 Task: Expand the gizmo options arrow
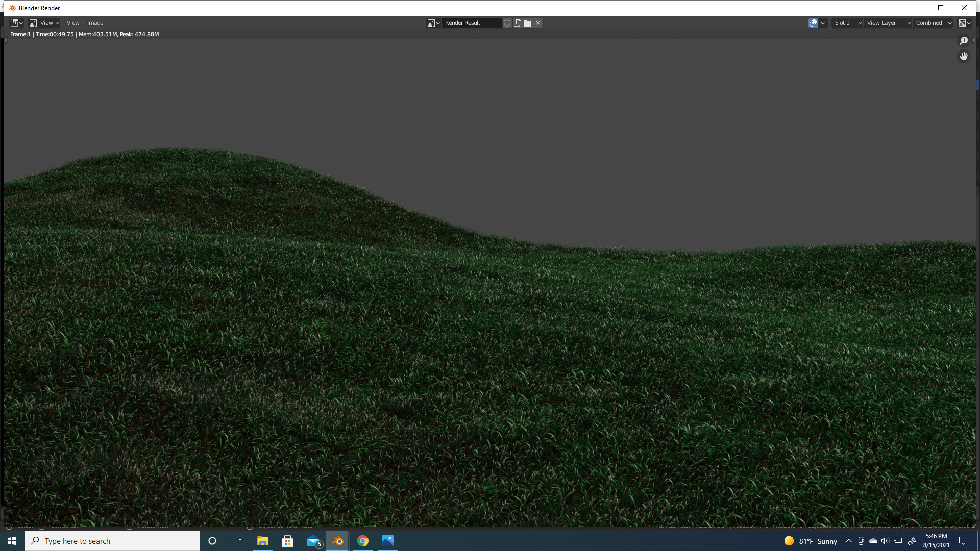pos(823,23)
